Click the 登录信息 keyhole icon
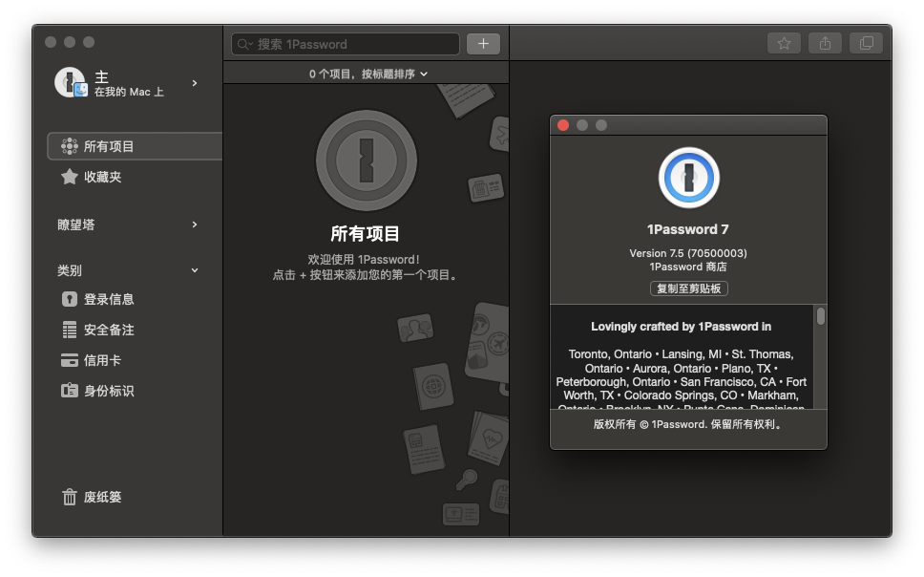The width and height of the screenshot is (924, 577). coord(70,299)
